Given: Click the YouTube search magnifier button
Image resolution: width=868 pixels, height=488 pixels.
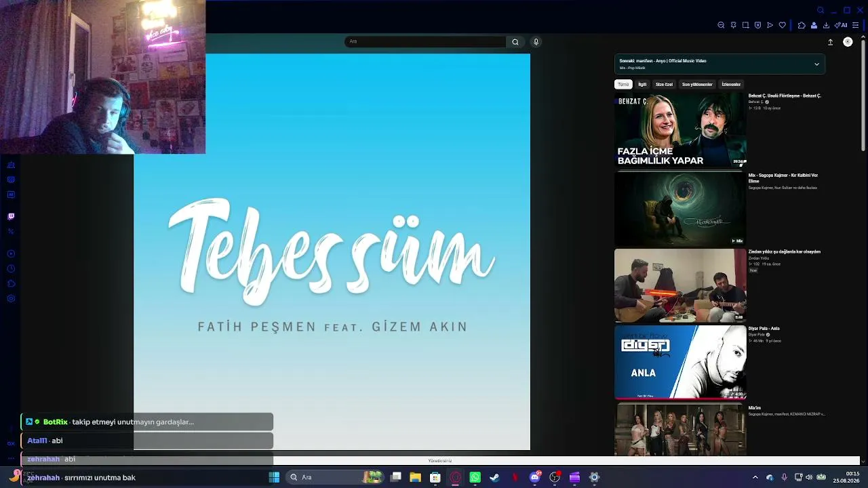Looking at the screenshot, I should click(x=515, y=42).
